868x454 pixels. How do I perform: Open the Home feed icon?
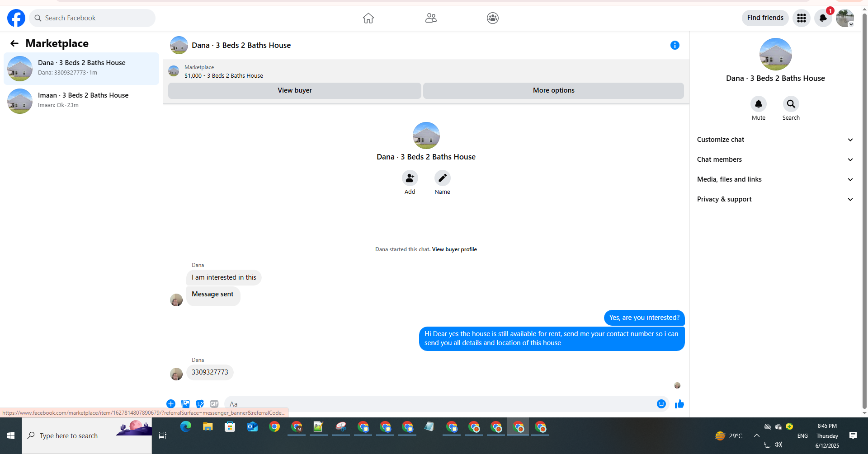point(368,18)
